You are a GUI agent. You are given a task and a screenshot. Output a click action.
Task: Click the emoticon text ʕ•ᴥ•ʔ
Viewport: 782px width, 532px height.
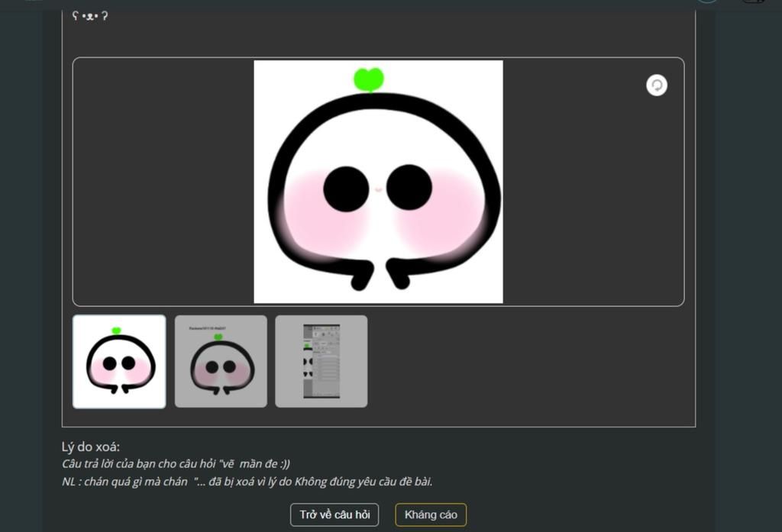point(90,16)
